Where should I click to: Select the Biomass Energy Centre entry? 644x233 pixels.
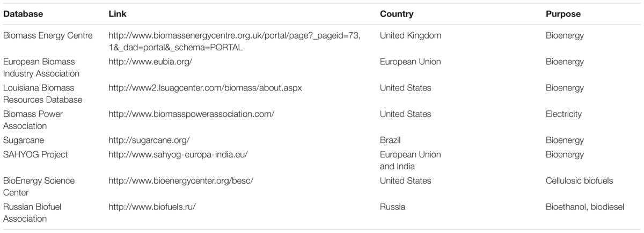coord(48,36)
